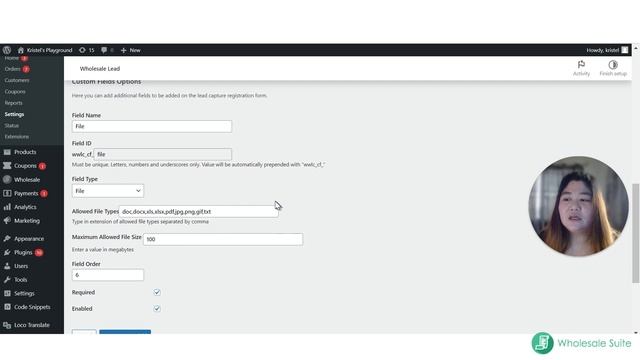This screenshot has width=640, height=360.
Task: Click the Products menu icon
Action: pyautogui.click(x=7, y=152)
